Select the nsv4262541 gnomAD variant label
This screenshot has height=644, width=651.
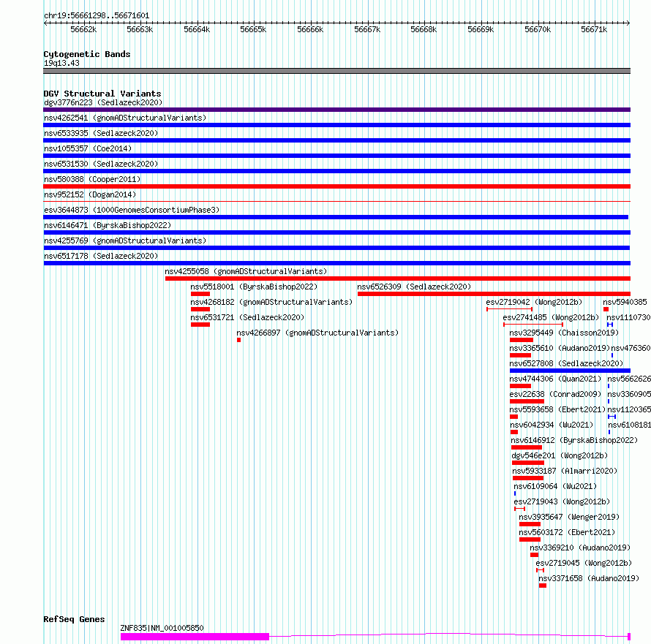pos(125,118)
